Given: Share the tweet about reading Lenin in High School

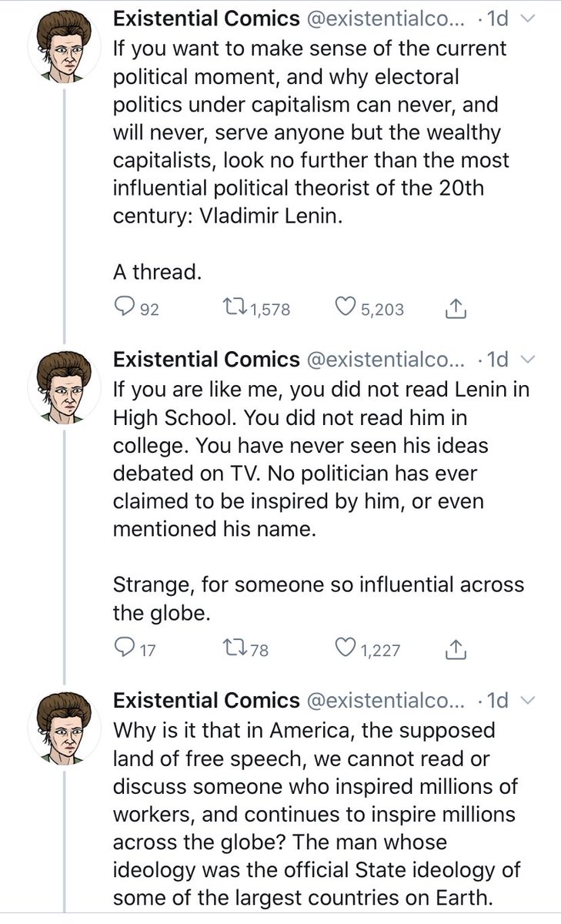Looking at the screenshot, I should [455, 649].
